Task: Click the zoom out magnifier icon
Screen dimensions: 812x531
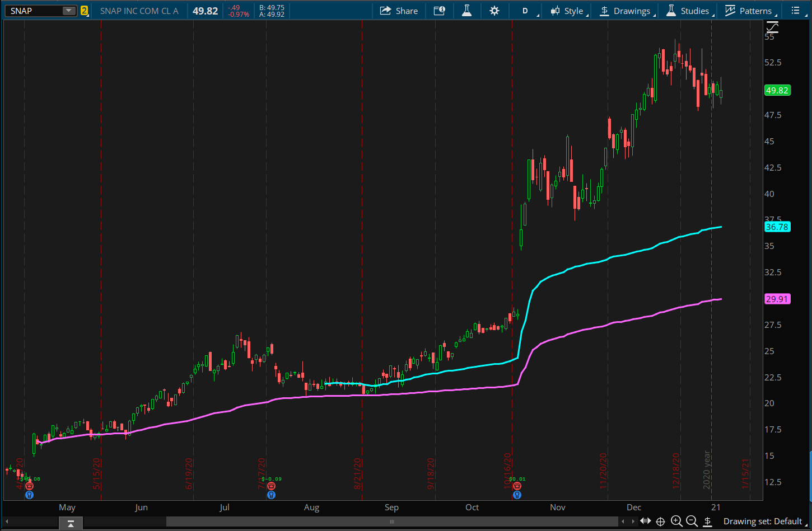Action: coord(692,521)
